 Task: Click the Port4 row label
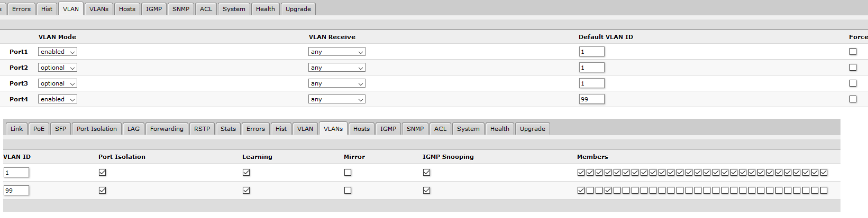[x=19, y=99]
